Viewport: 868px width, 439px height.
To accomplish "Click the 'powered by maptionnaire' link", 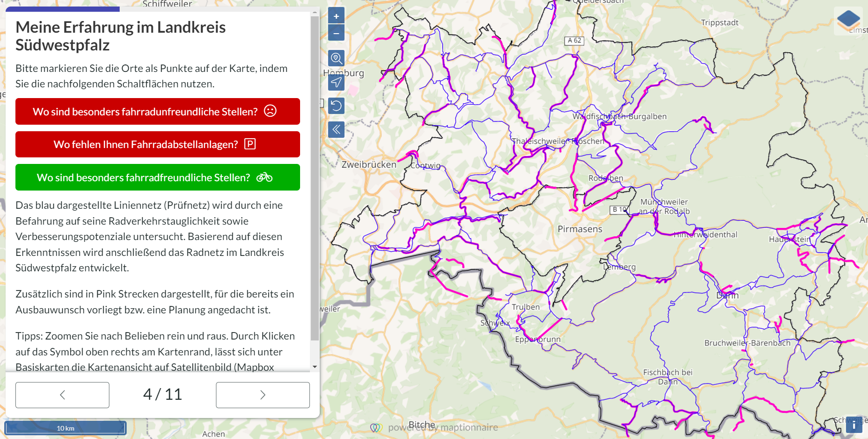I will point(442,427).
